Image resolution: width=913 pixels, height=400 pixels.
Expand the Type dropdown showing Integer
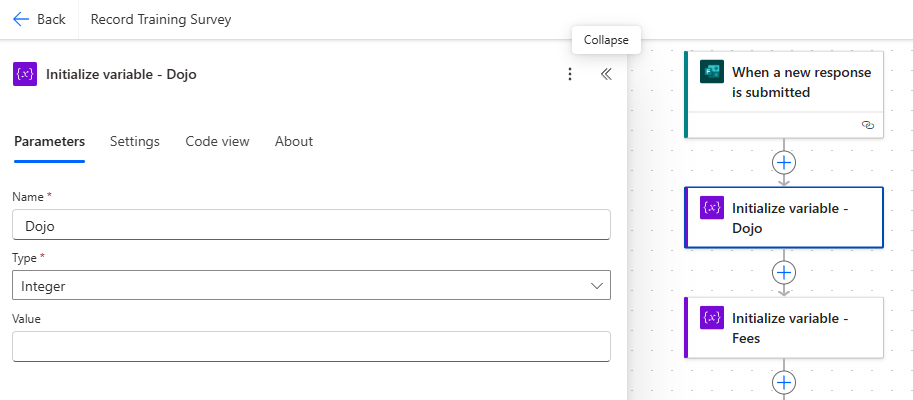coord(311,286)
